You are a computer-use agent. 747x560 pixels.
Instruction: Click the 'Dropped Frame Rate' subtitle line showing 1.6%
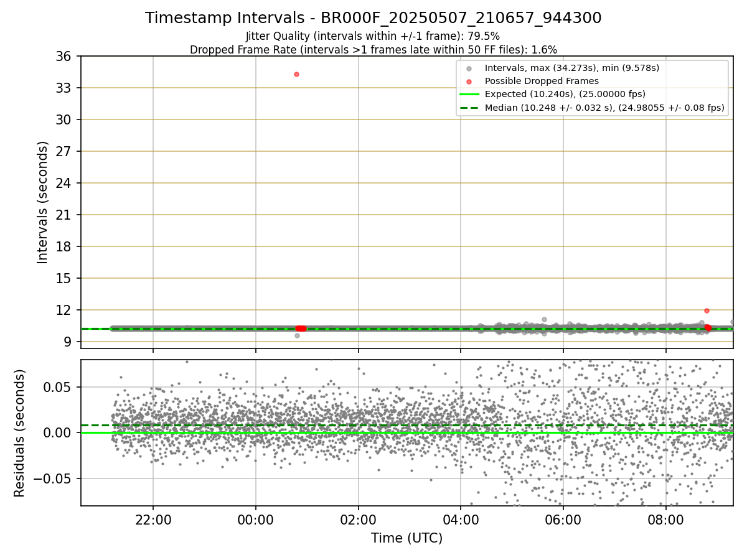(x=374, y=49)
